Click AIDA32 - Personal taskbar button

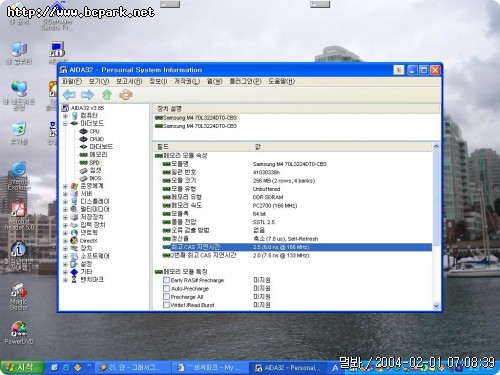click(288, 368)
